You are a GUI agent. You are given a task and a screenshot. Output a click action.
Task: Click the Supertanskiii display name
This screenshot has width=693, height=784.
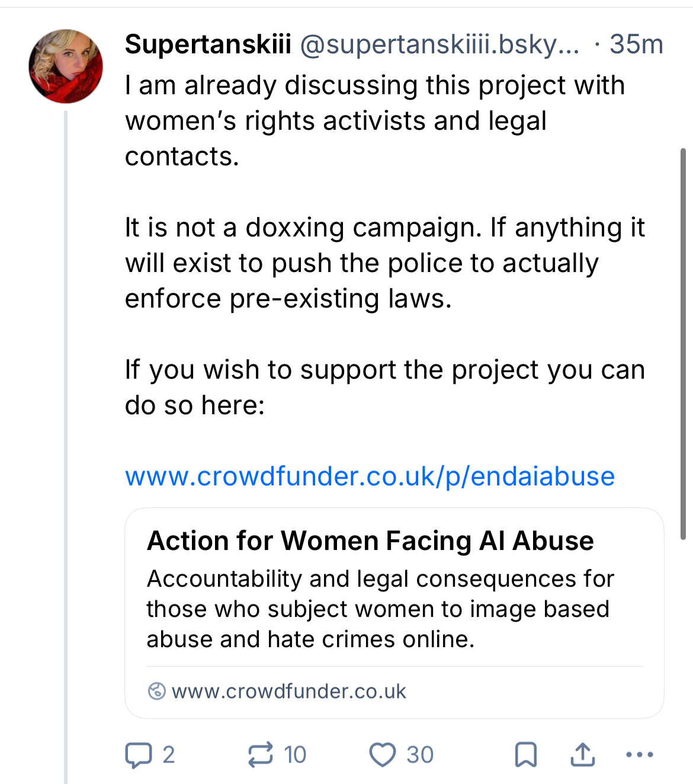pos(208,44)
